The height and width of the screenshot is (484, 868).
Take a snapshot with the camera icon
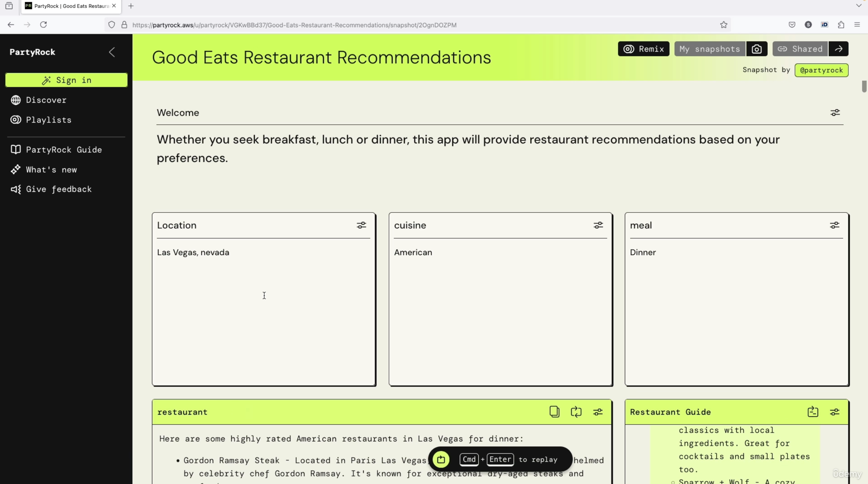pos(757,49)
